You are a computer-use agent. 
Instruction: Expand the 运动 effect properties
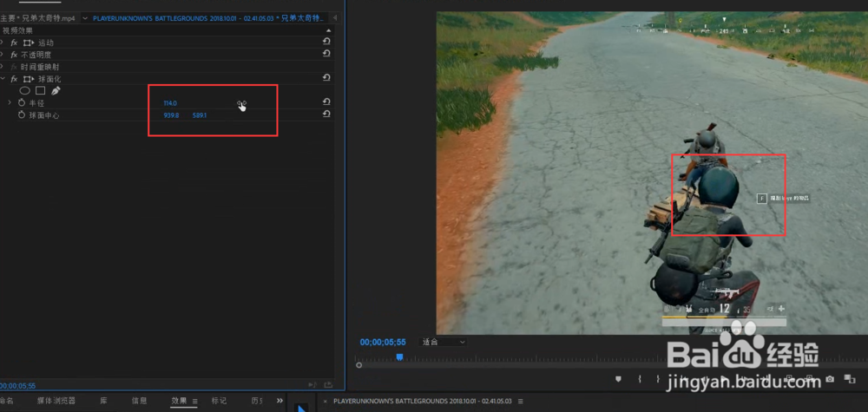coord(3,43)
